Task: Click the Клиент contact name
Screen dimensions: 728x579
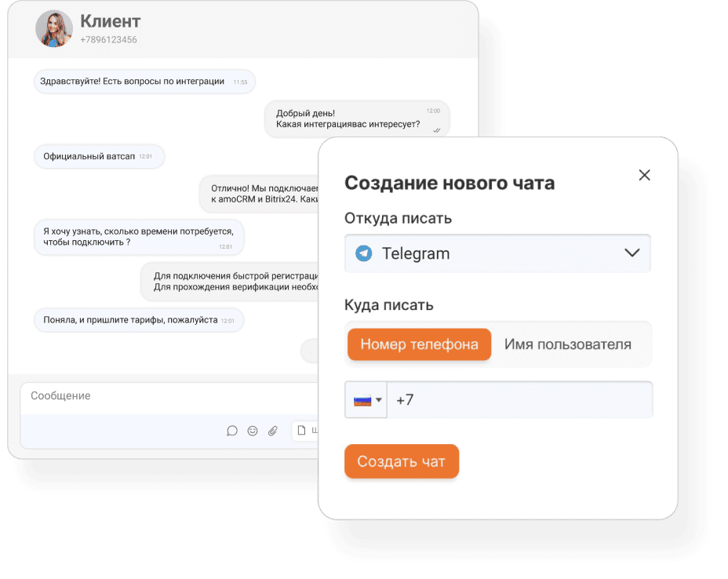Action: [x=110, y=21]
